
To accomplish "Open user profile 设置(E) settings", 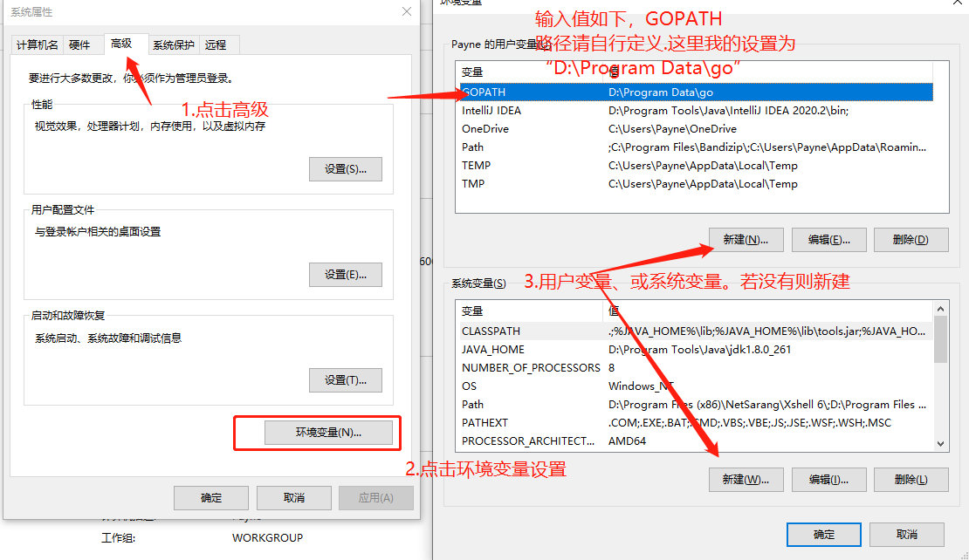I will (345, 274).
